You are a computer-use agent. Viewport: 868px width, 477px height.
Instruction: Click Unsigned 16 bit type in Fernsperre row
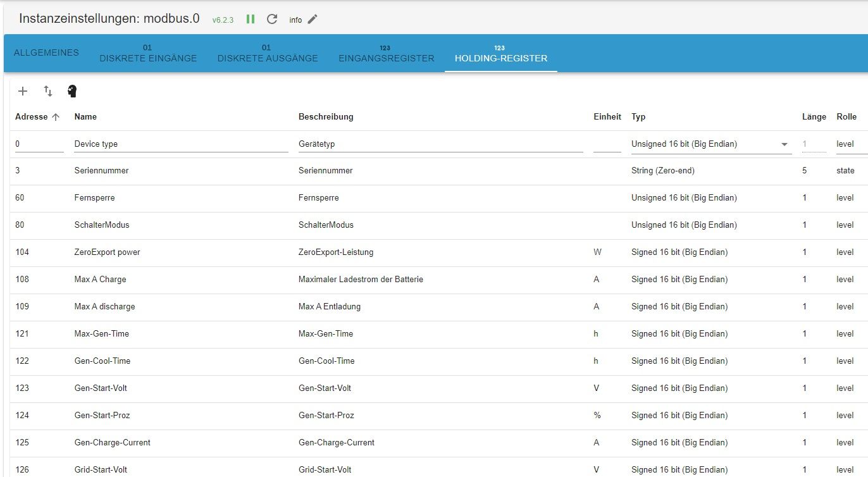tap(684, 198)
